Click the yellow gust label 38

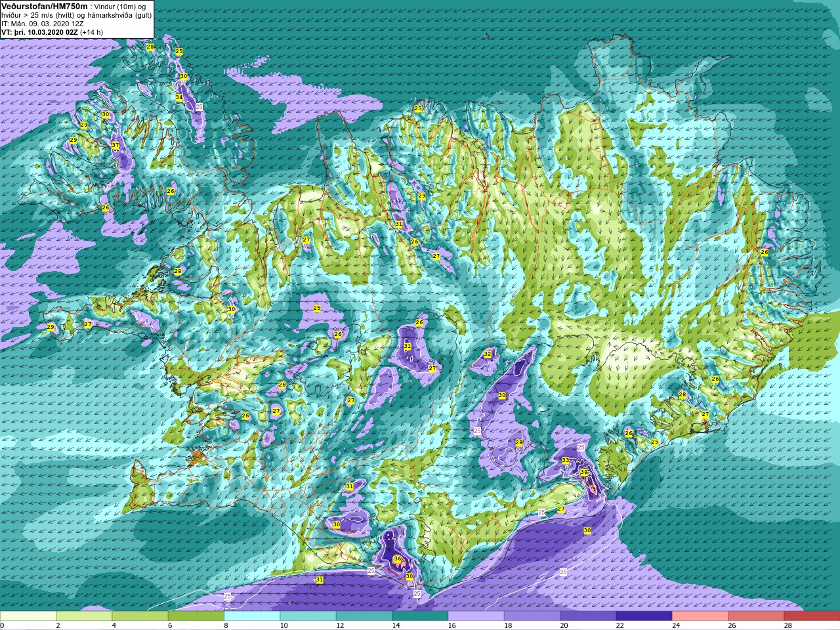click(x=584, y=472)
